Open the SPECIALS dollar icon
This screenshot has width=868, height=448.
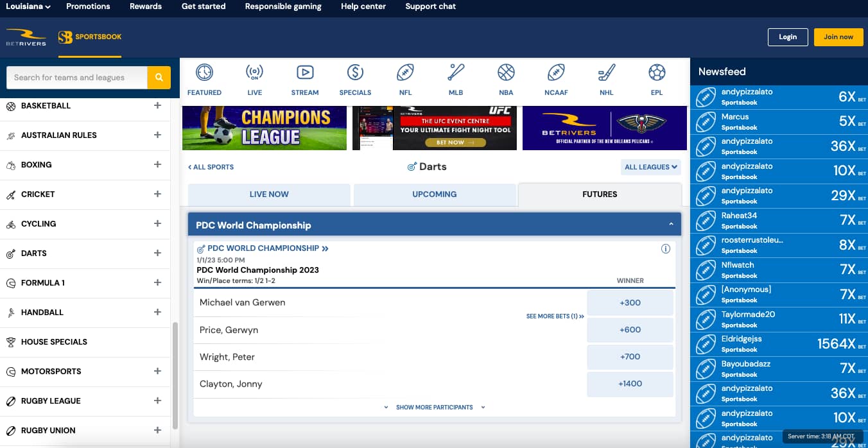355,76
